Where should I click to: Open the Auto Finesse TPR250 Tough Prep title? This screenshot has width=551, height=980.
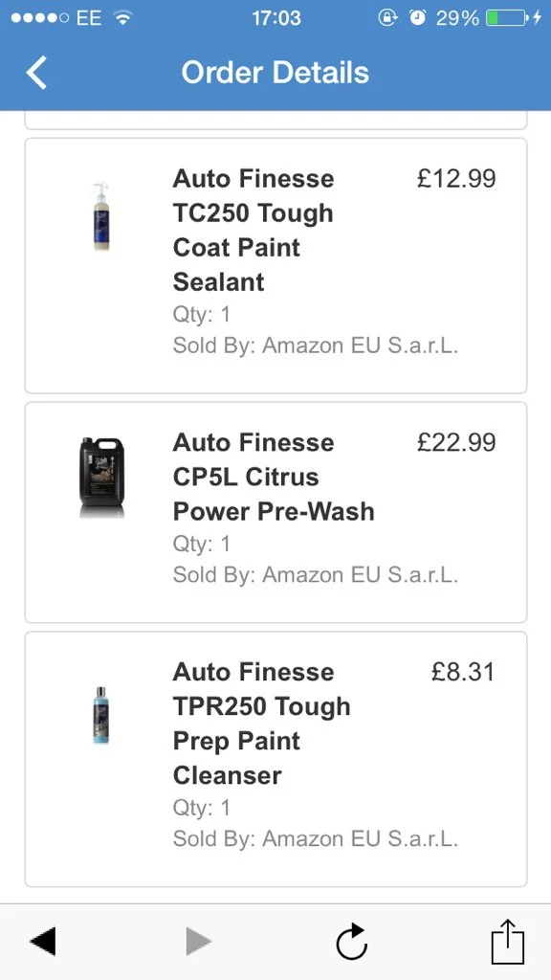(x=262, y=724)
